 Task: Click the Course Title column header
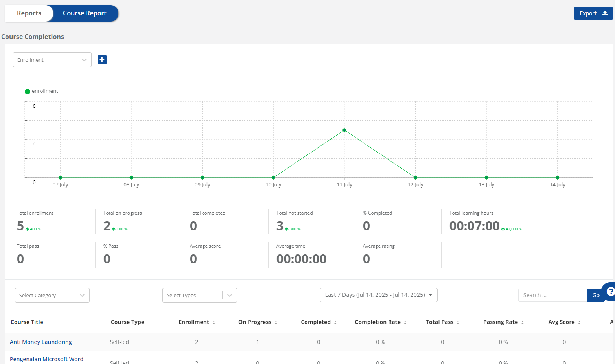(27, 322)
